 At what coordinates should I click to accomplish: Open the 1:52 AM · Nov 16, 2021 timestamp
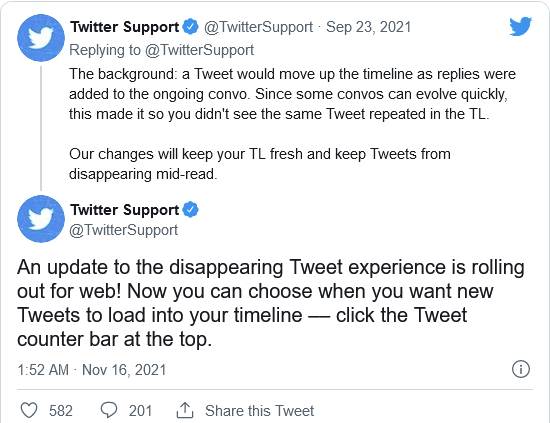click(92, 370)
